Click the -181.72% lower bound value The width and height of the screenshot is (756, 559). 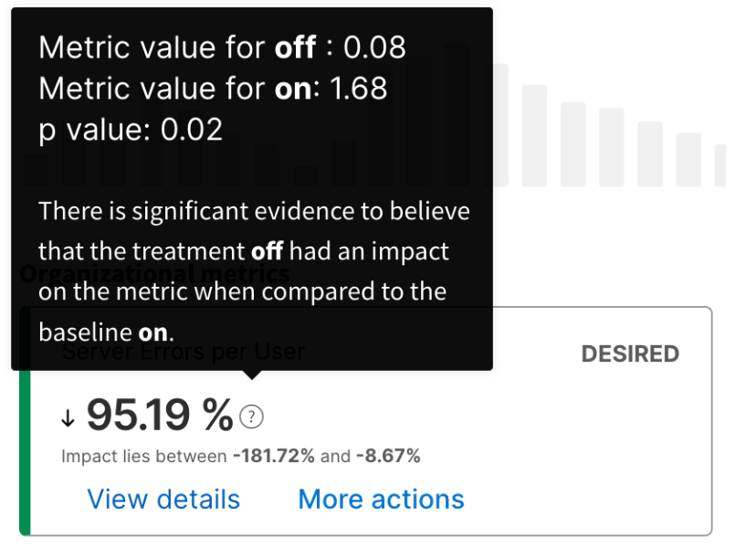coord(273,456)
